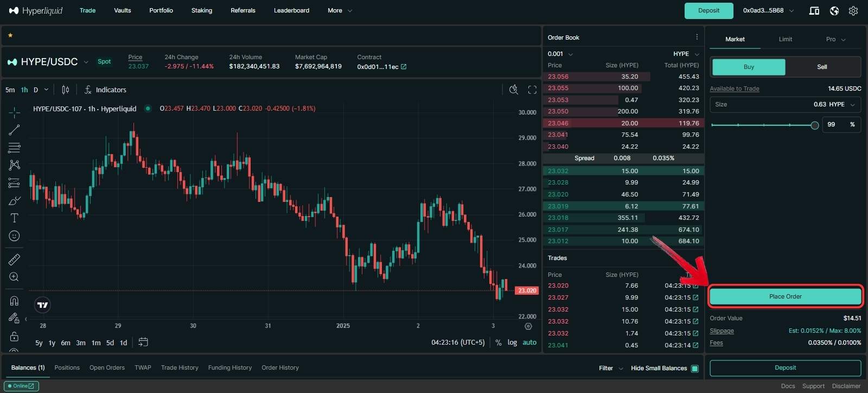This screenshot has height=393, width=868.
Task: Toggle auto scale on chart
Action: point(529,343)
